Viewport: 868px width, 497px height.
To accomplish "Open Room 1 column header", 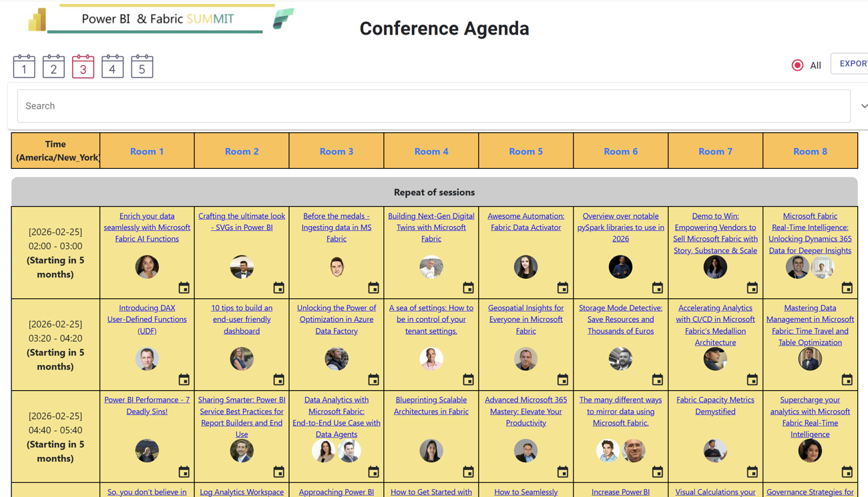I will (x=147, y=151).
